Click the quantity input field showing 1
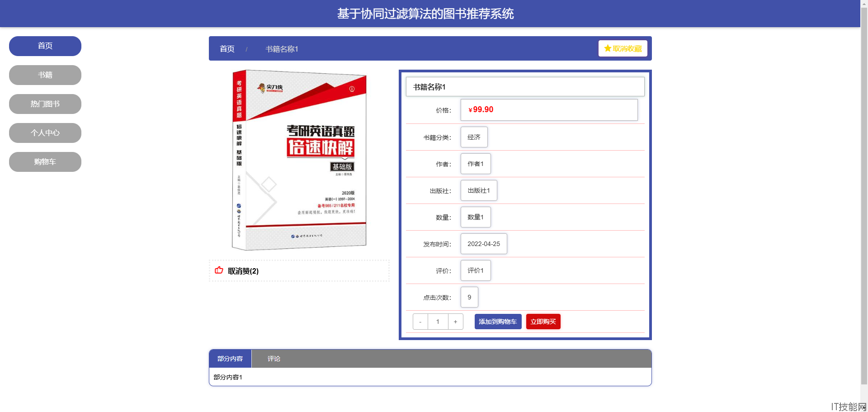The height and width of the screenshot is (412, 868). click(438, 322)
